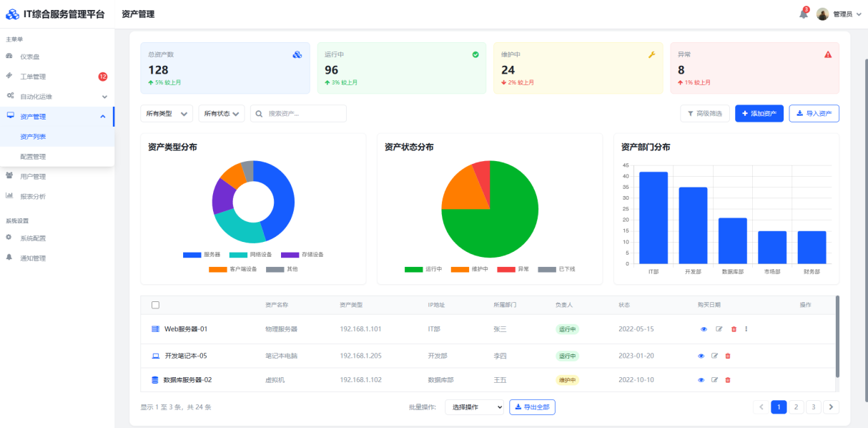868x428 pixels.
Task: Tick the select-all checkbox in table header
Action: [155, 305]
